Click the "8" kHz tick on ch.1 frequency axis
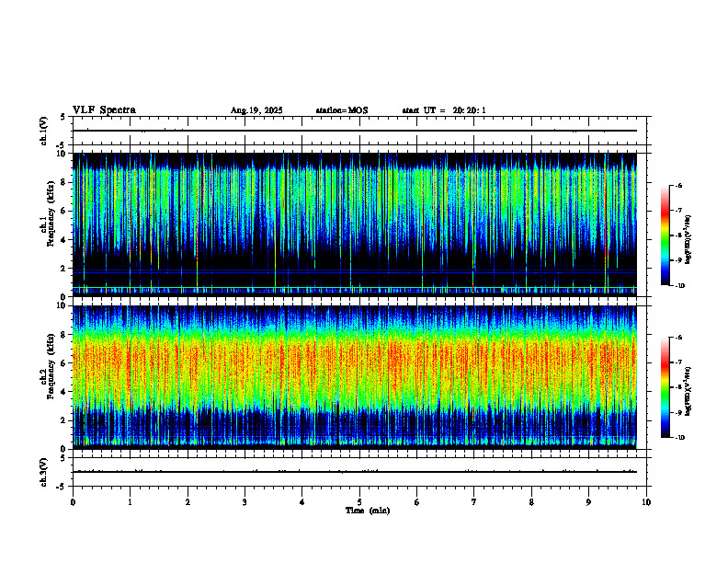The height and width of the screenshot is (563, 728). pyautogui.click(x=64, y=182)
